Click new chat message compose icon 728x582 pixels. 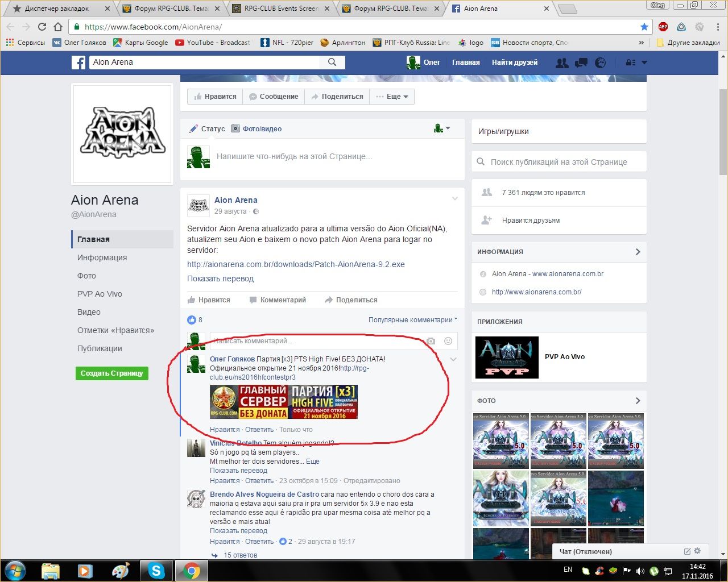(x=687, y=551)
